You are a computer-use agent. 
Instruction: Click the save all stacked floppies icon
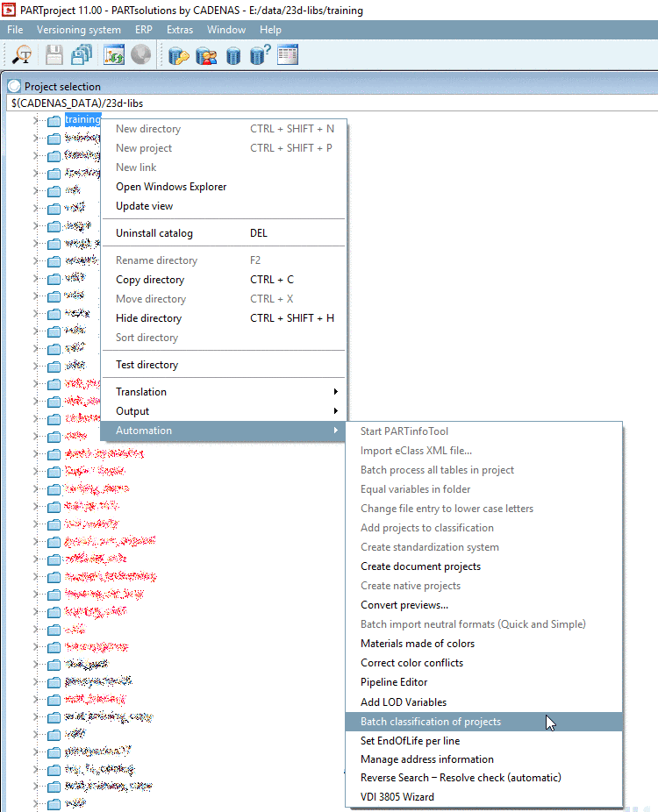coord(82,54)
